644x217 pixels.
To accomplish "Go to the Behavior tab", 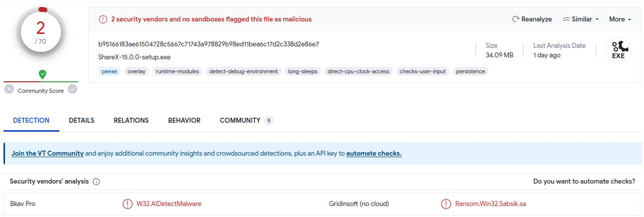I will tap(184, 120).
